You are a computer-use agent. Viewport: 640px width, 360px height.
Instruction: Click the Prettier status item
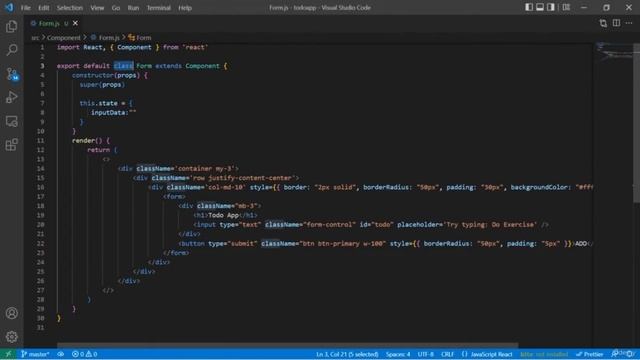pos(589,354)
